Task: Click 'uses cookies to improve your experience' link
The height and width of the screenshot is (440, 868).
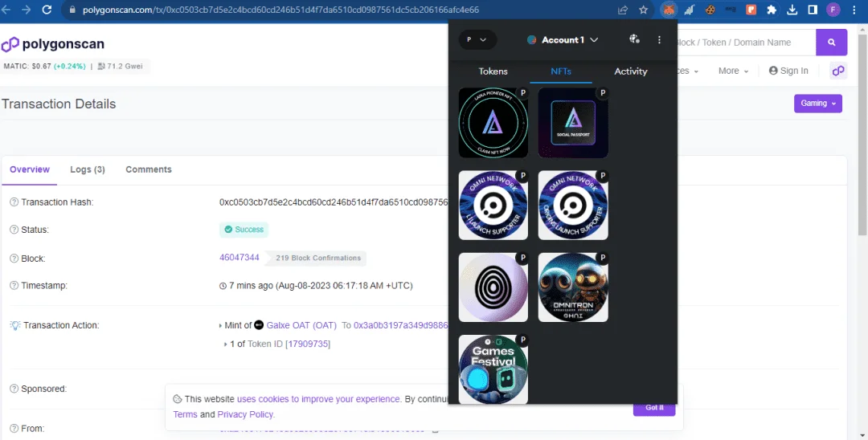Action: (318, 398)
